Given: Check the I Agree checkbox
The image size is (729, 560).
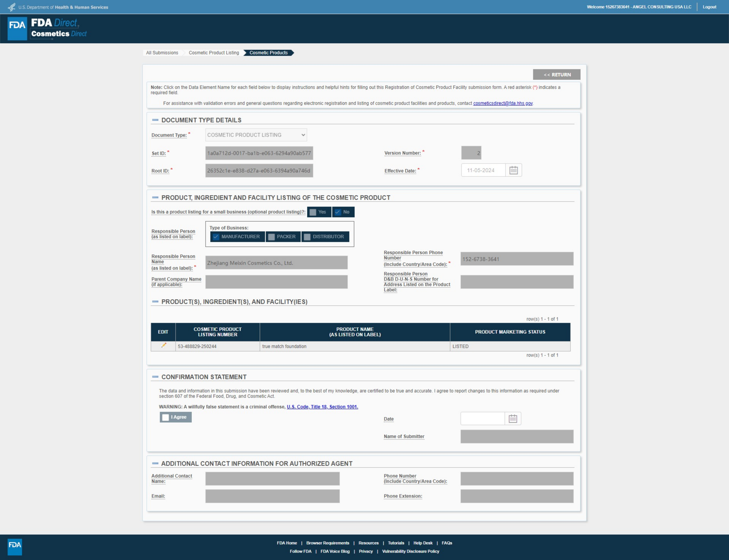Looking at the screenshot, I should [166, 417].
